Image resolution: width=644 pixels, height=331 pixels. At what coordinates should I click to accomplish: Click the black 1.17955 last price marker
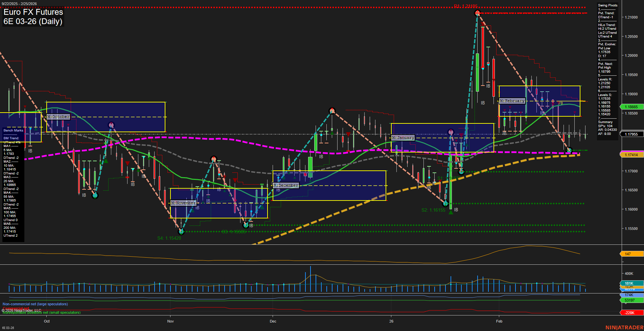coord(632,134)
